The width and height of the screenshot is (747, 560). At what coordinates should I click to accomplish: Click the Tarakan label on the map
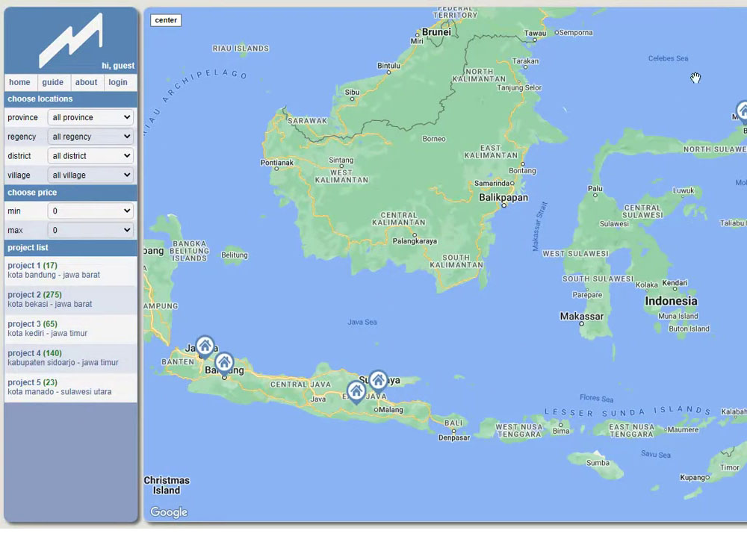point(525,61)
